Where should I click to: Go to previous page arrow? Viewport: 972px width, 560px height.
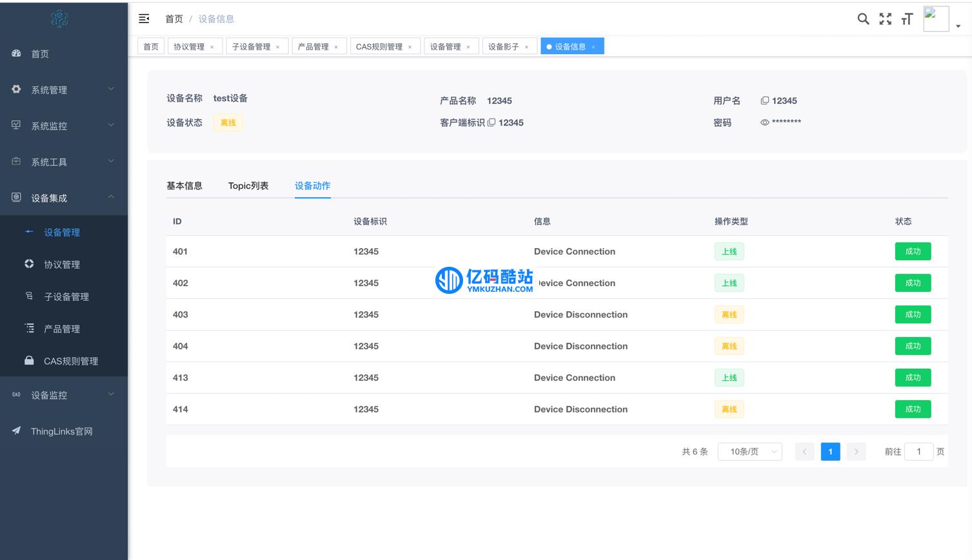click(x=805, y=452)
